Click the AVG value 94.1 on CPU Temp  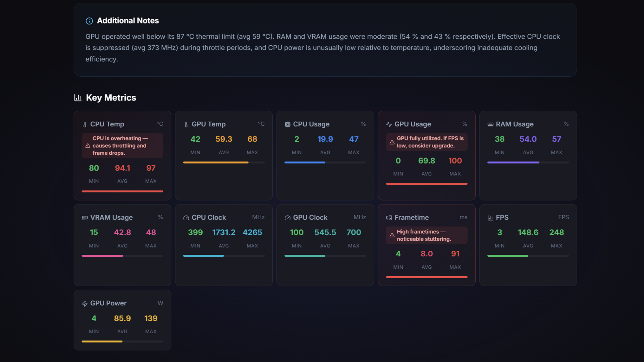click(x=122, y=168)
